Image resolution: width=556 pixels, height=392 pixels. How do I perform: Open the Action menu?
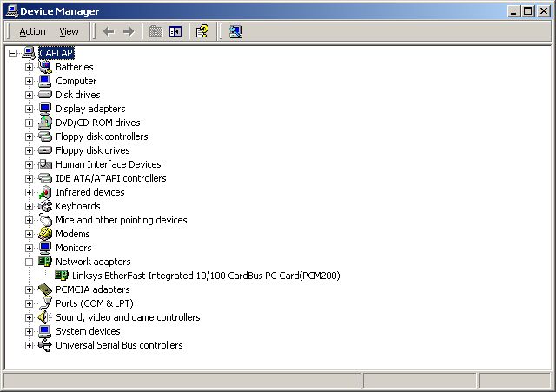32,31
